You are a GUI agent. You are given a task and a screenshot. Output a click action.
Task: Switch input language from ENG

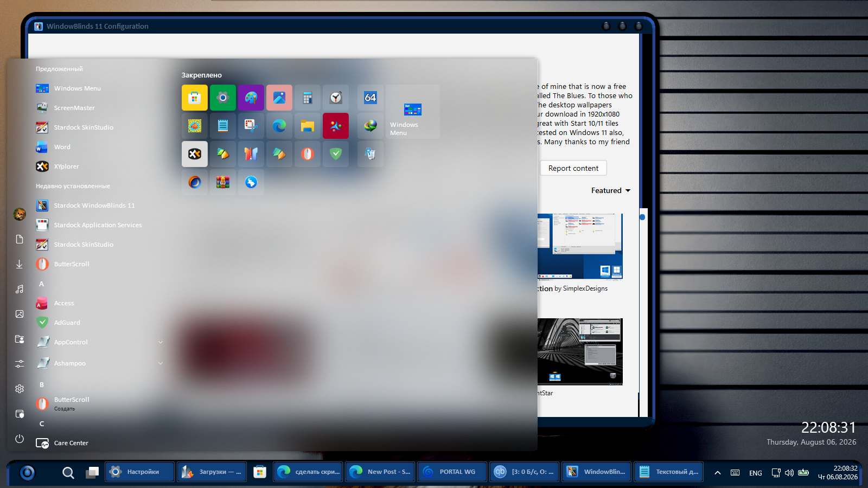coord(756,473)
